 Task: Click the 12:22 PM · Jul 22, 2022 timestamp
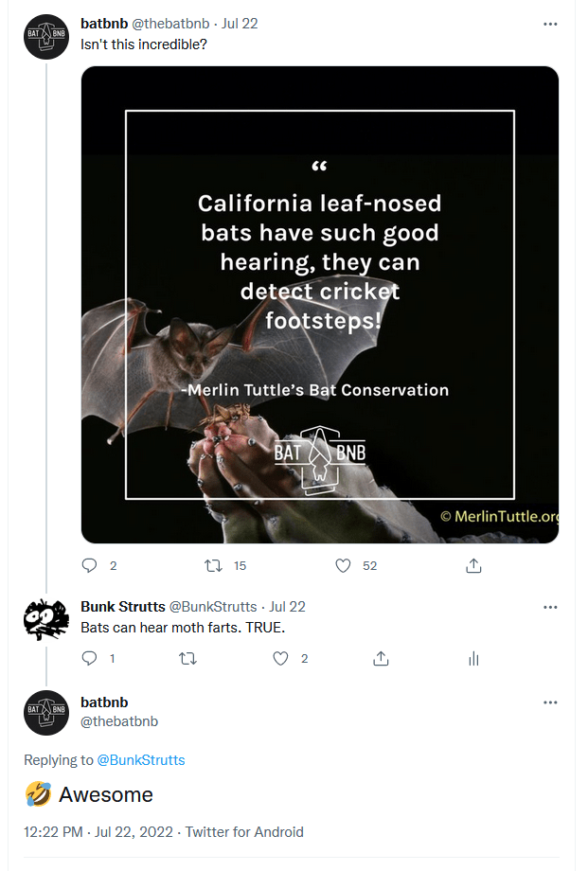[98, 832]
